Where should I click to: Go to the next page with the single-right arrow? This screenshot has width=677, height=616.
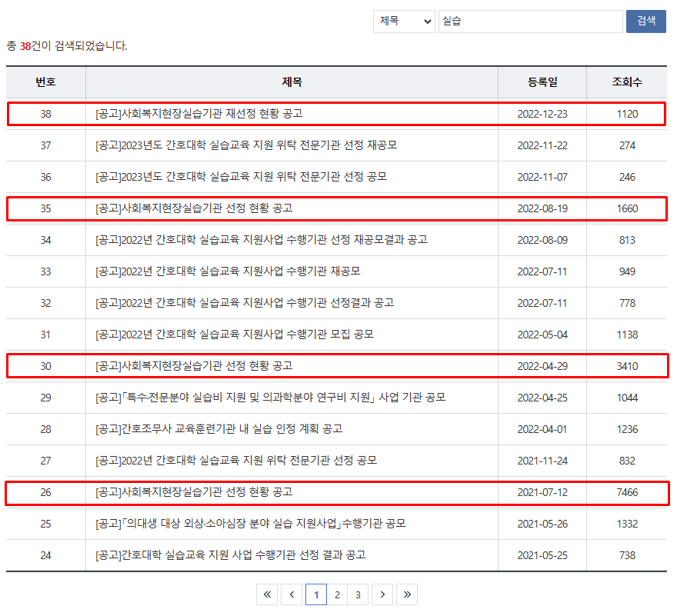pos(382,594)
